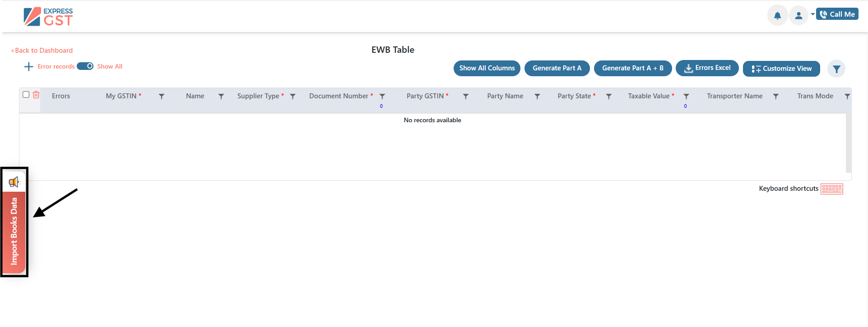
Task: Open Party State column filter
Action: point(608,97)
